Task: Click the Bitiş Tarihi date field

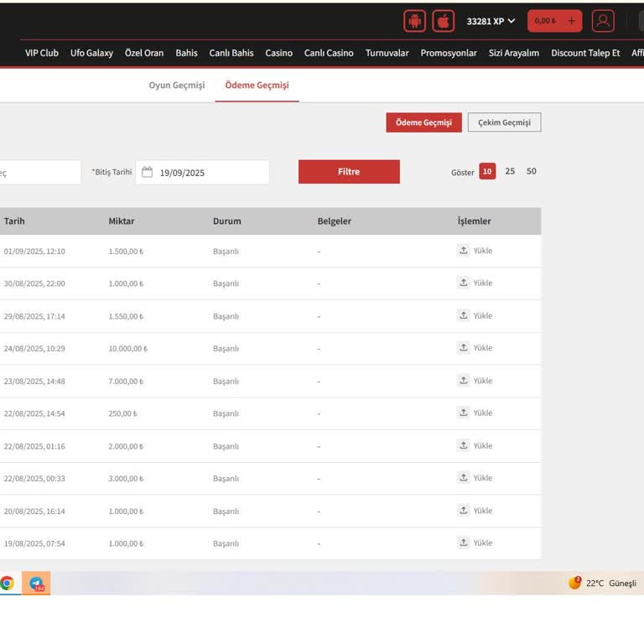Action: [x=210, y=173]
